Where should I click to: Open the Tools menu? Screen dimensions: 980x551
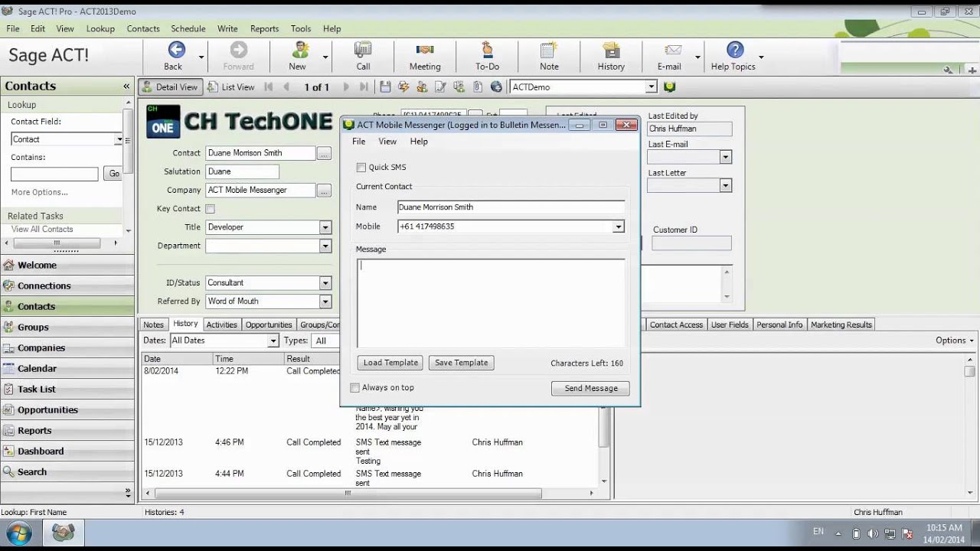pyautogui.click(x=301, y=28)
